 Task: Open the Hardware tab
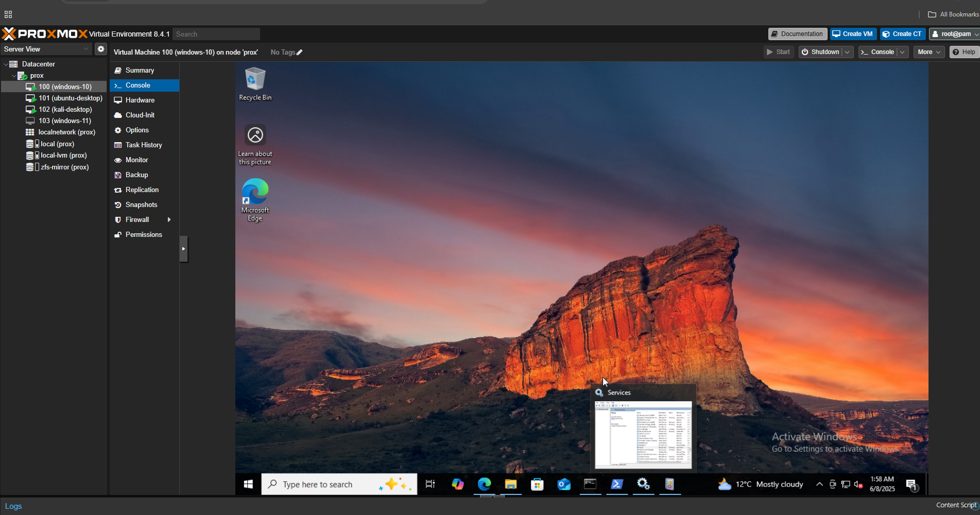click(140, 100)
